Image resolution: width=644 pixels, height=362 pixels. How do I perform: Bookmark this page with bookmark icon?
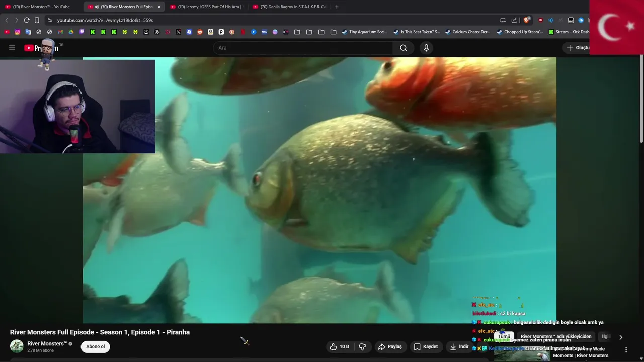click(37, 20)
